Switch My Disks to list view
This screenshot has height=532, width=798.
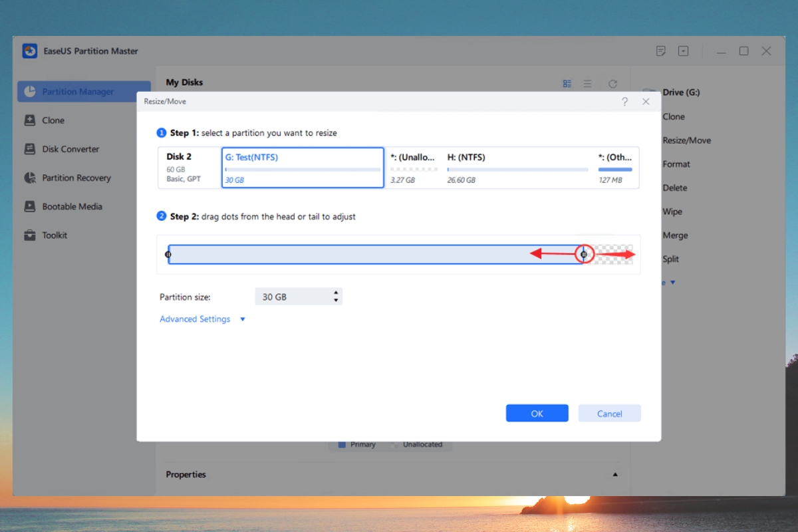pos(588,84)
